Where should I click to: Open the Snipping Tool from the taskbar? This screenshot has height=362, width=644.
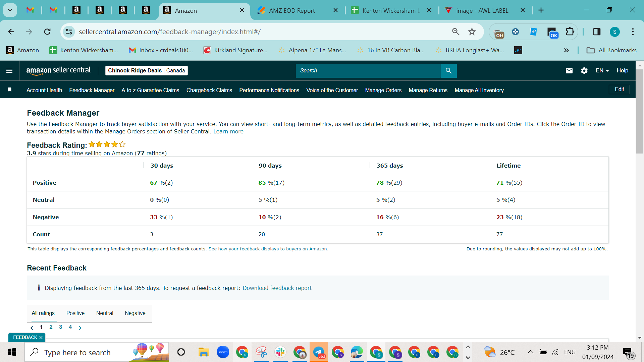(261, 352)
